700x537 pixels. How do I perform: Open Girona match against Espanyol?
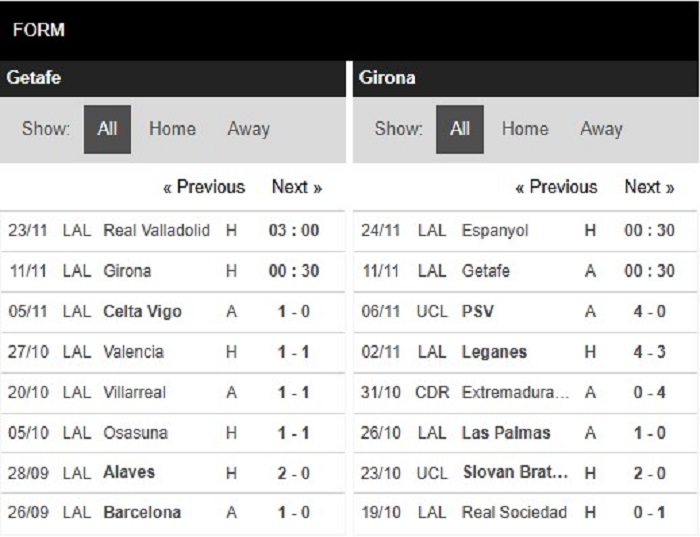pos(525,231)
